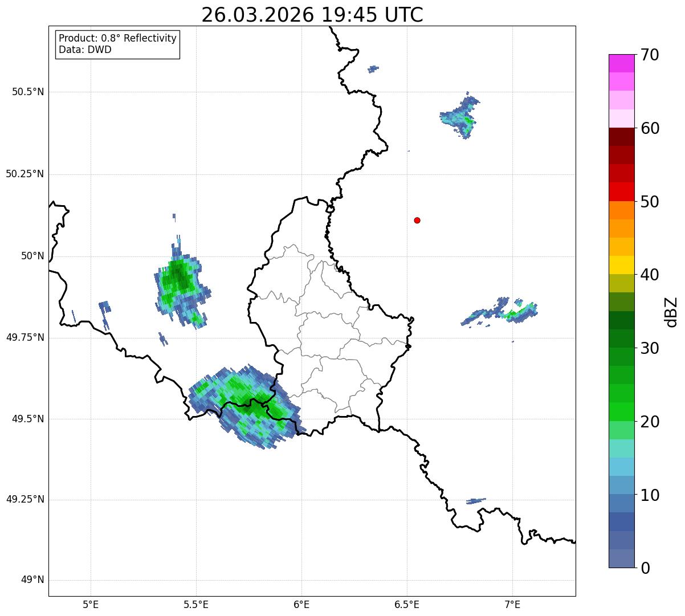
Task: Click the 5°E longitude label
Action: (91, 604)
